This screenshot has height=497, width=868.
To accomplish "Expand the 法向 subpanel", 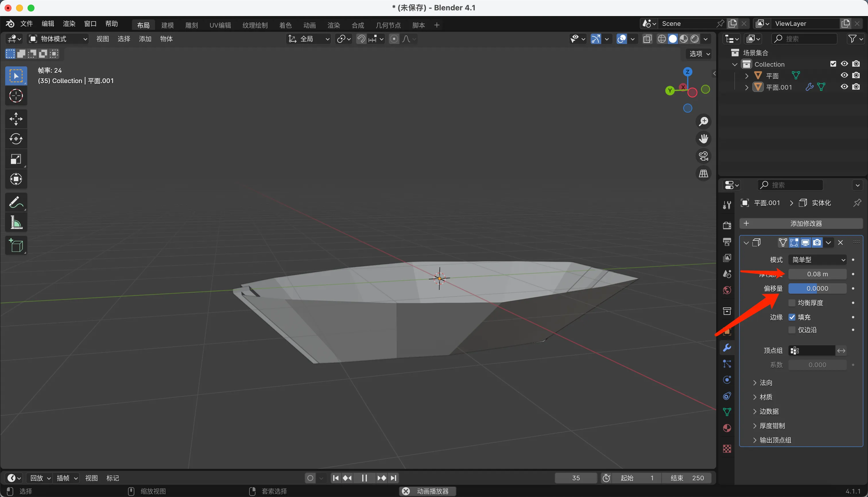I will pyautogui.click(x=766, y=383).
